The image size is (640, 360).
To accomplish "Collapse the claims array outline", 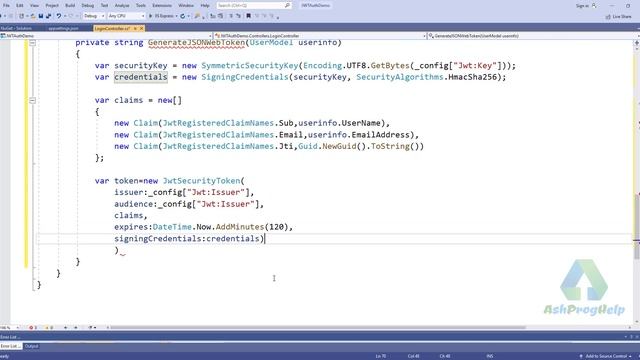I will 33,100.
